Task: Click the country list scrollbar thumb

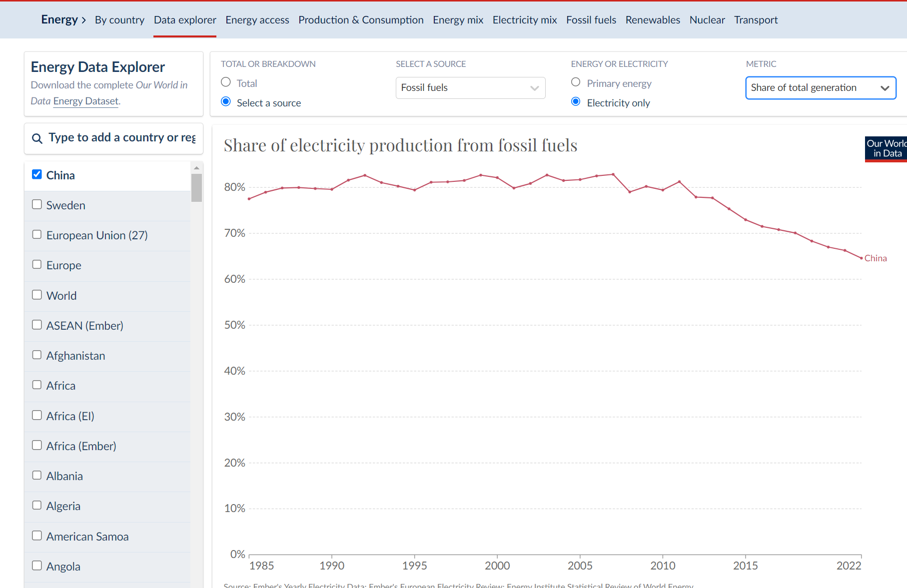Action: point(196,187)
